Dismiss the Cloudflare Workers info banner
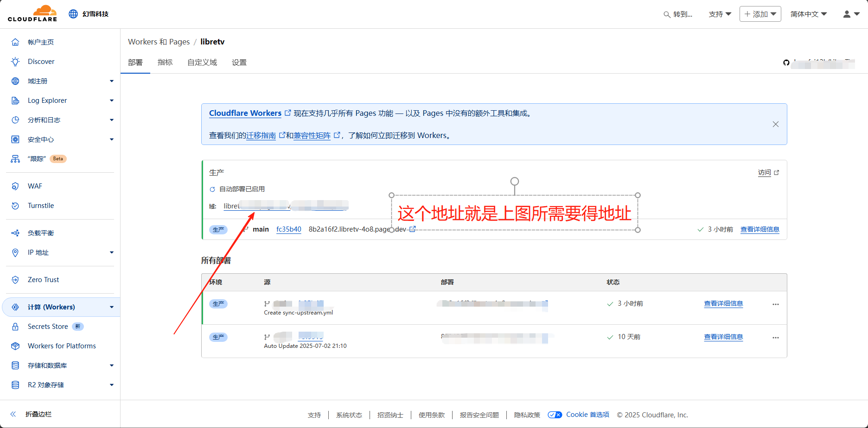Image resolution: width=868 pixels, height=428 pixels. pos(776,124)
